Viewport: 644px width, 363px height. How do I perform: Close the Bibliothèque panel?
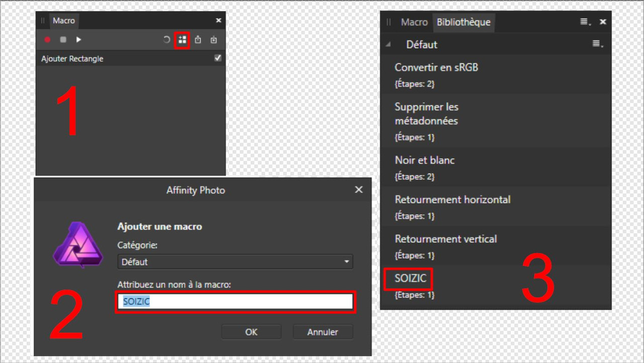603,22
